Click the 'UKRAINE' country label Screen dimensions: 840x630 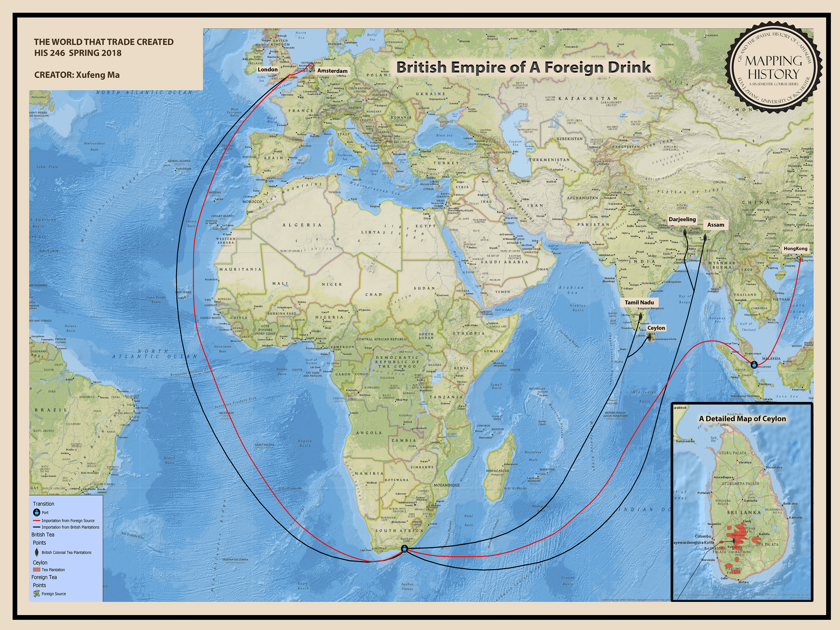point(430,94)
